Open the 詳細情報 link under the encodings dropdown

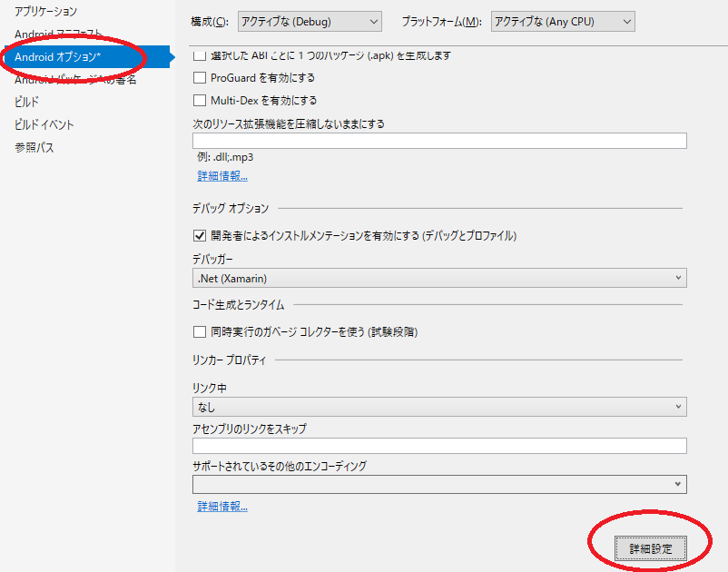click(x=222, y=507)
